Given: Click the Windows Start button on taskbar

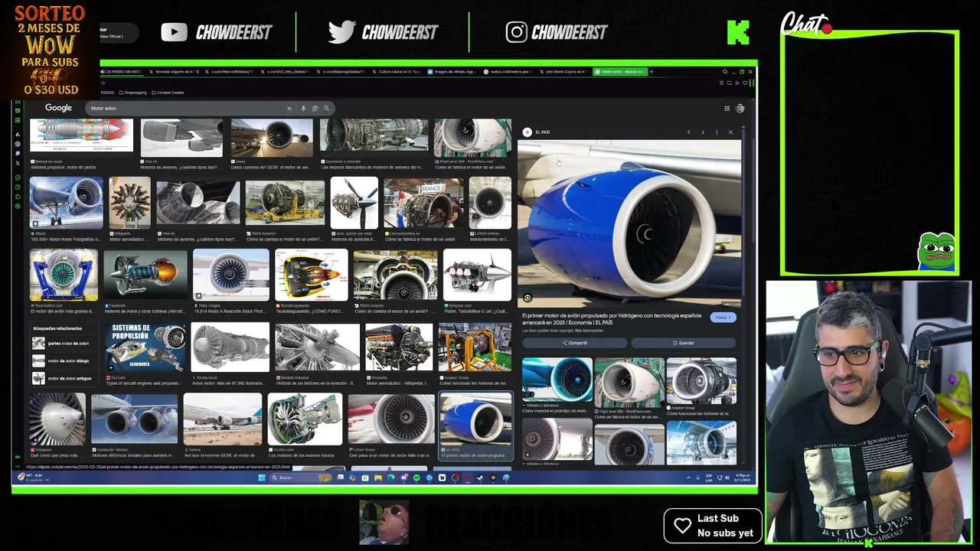Looking at the screenshot, I should tap(261, 478).
